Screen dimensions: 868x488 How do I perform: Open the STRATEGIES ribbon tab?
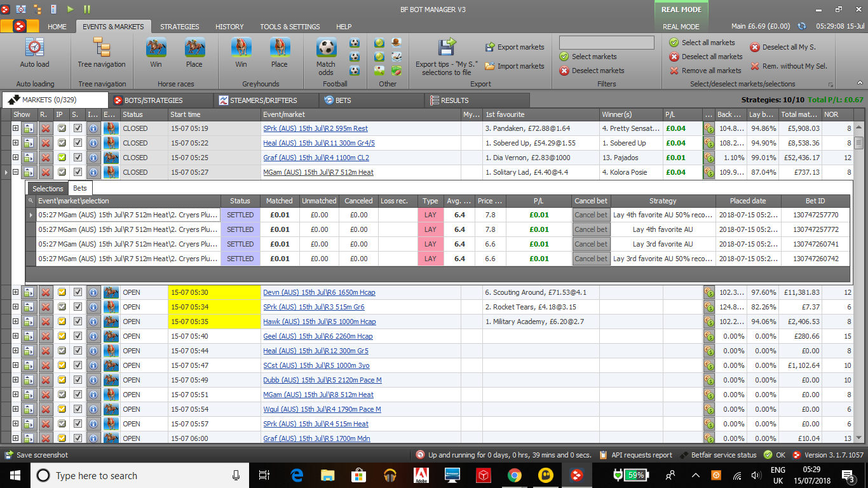pos(180,27)
